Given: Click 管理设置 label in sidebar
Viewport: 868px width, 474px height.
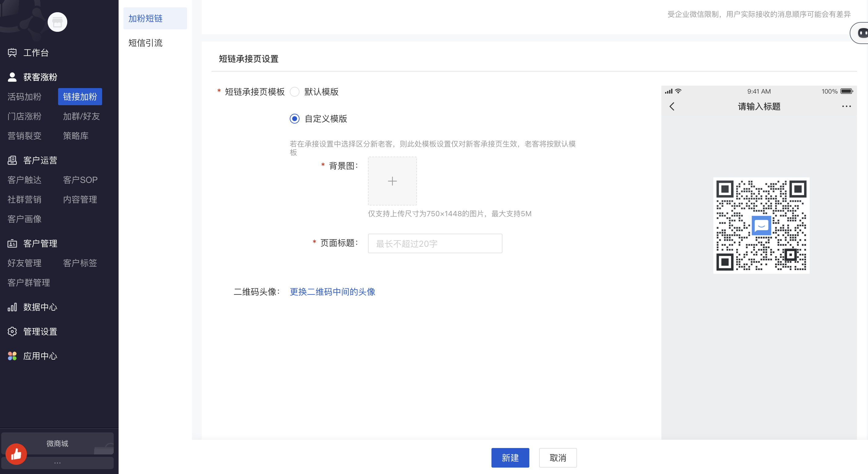Looking at the screenshot, I should tap(40, 332).
